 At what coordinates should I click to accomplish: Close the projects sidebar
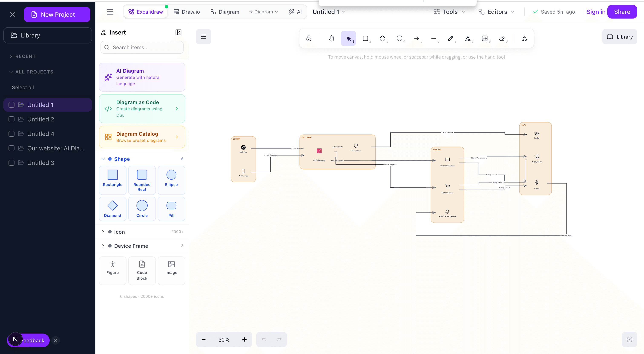(13, 14)
